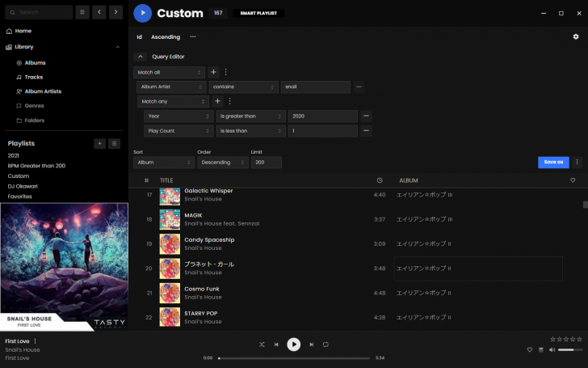Toggle repeat mode
The image size is (588, 368).
(325, 345)
